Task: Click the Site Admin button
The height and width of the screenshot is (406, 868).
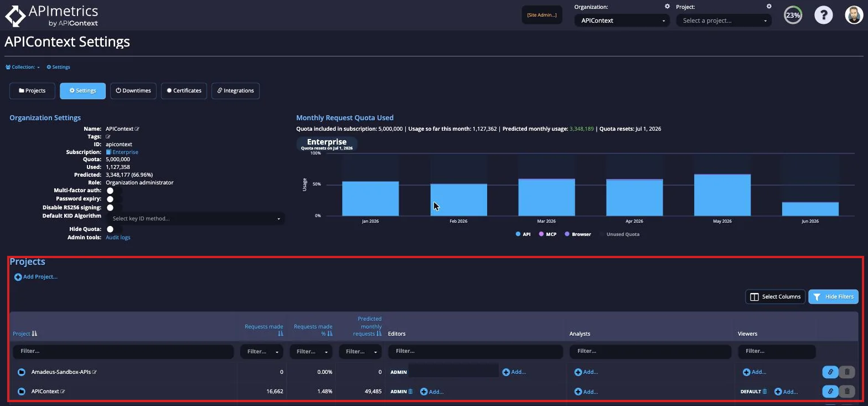Action: pyautogui.click(x=542, y=15)
